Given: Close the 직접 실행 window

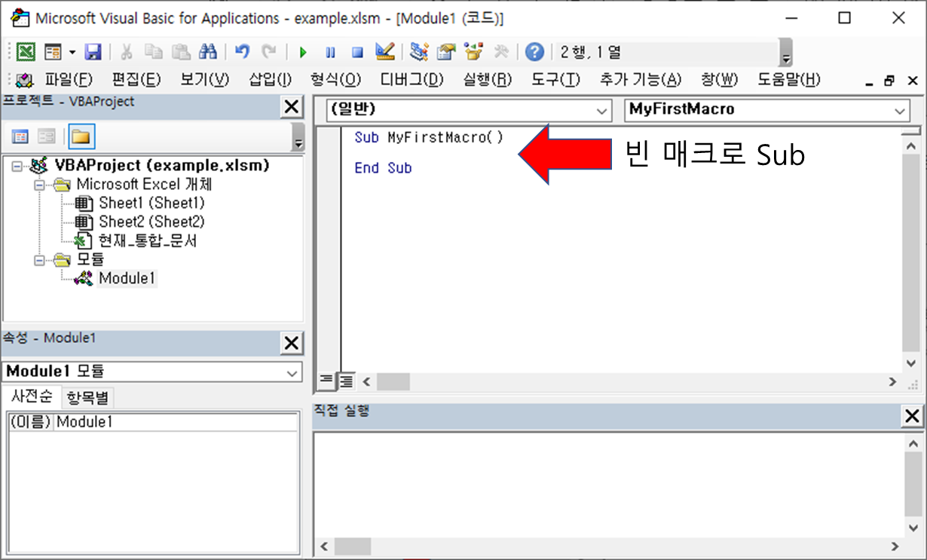Looking at the screenshot, I should click(912, 415).
